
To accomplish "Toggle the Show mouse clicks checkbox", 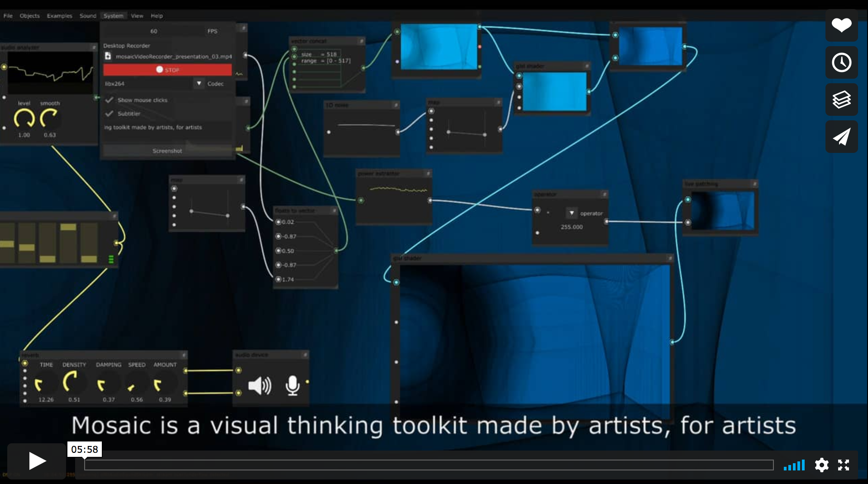I will 109,100.
